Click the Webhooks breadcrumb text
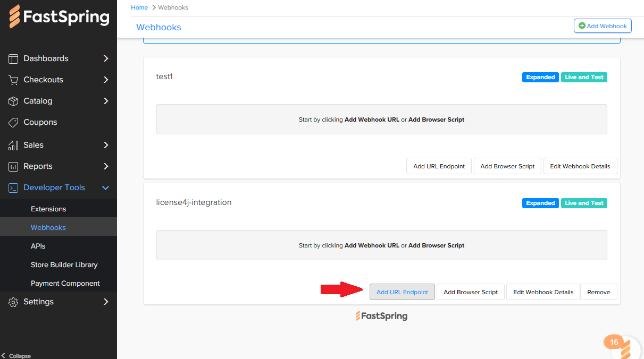Viewport: 644px width, 359px height. [173, 7]
